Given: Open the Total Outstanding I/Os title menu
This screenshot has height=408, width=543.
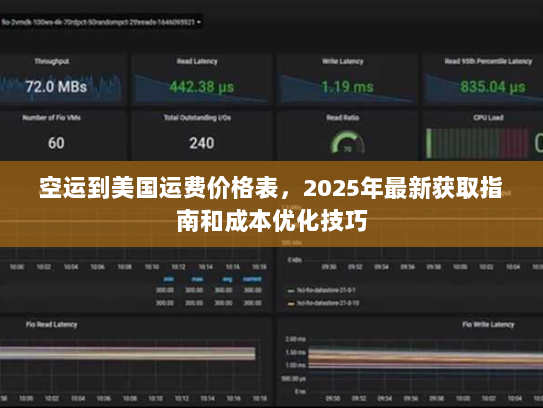Looking at the screenshot, I should pos(197,117).
